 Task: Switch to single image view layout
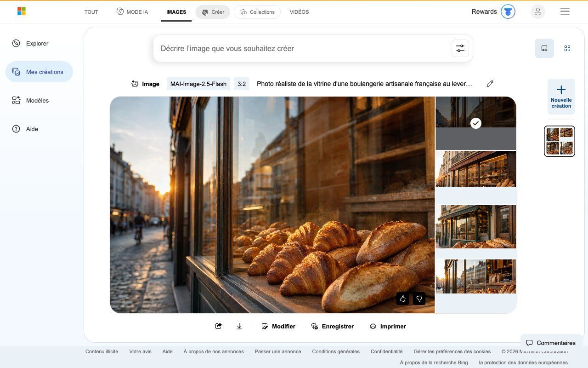[x=544, y=48]
